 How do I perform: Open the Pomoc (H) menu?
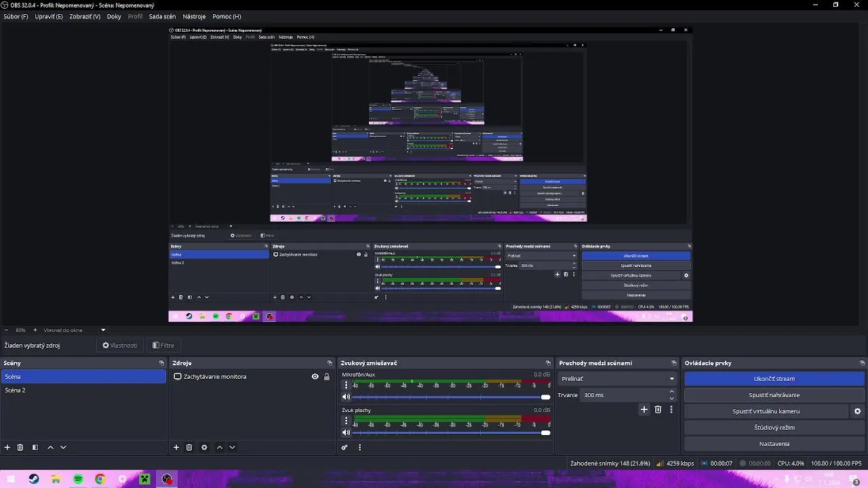click(x=226, y=16)
